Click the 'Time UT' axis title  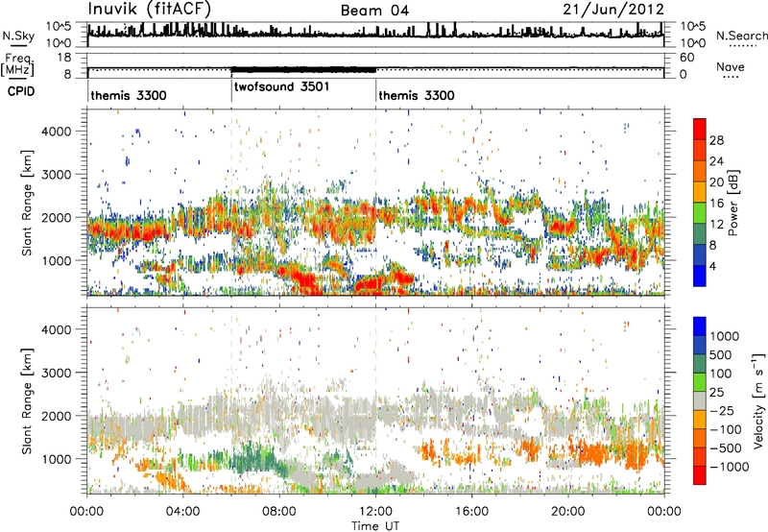(375, 526)
